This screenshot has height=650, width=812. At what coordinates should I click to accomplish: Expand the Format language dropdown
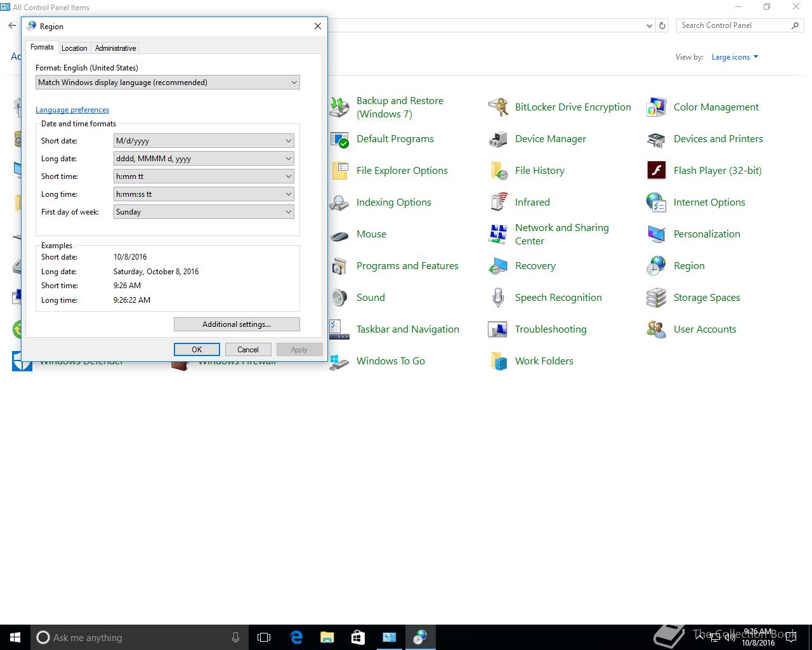(167, 83)
